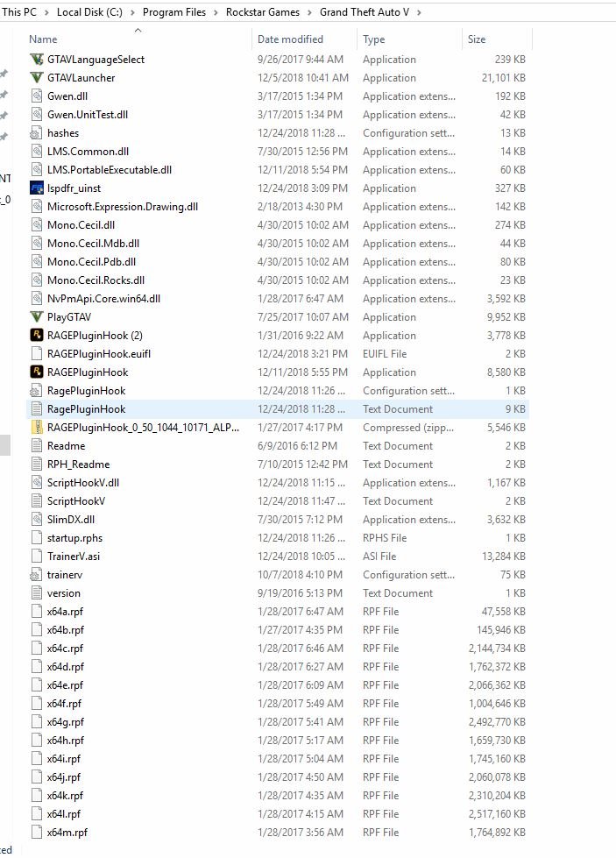This screenshot has width=616, height=858.
Task: Click the trainerv configuration file icon
Action: coord(36,575)
